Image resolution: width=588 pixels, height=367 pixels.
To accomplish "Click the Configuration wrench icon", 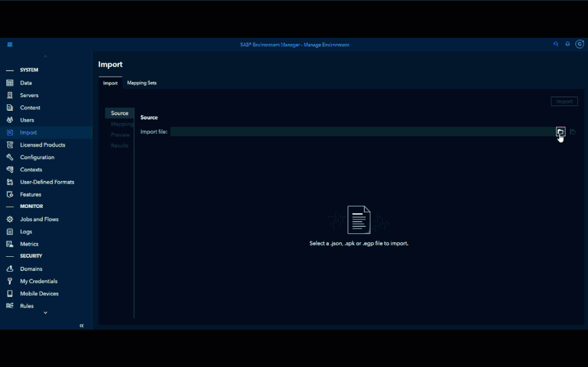I will [10, 157].
